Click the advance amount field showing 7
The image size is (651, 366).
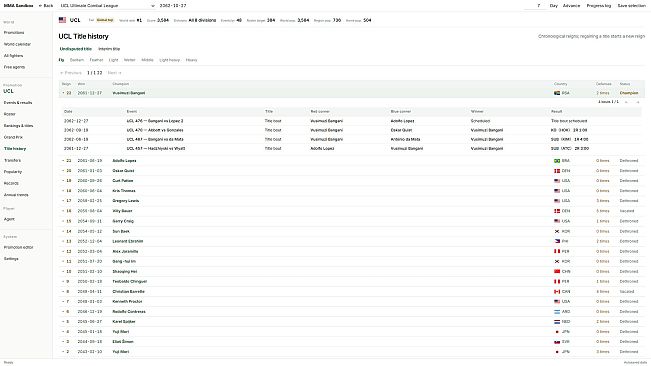(x=534, y=5)
